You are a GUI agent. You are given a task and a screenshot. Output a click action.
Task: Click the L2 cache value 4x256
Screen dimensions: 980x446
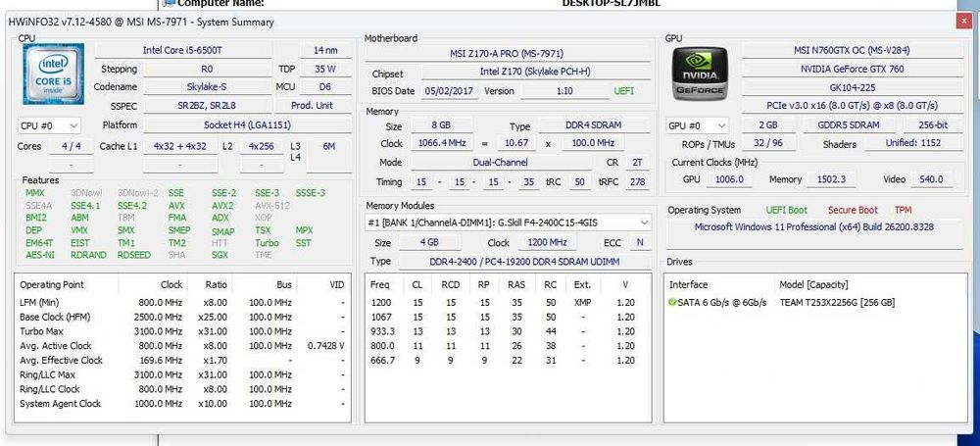coord(262,146)
